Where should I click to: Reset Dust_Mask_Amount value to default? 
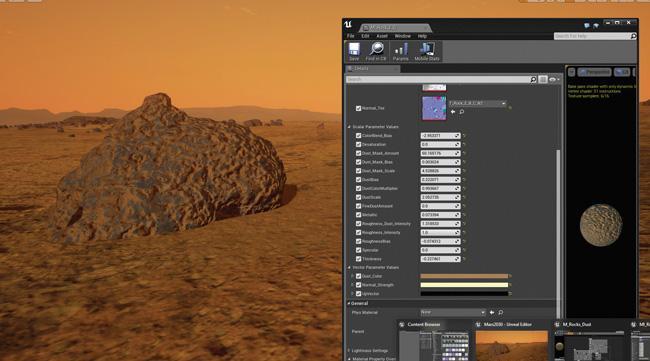pos(464,153)
